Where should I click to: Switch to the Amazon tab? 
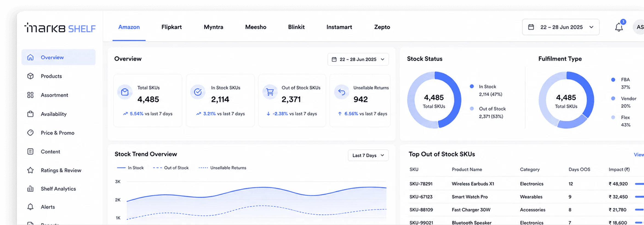pyautogui.click(x=129, y=27)
